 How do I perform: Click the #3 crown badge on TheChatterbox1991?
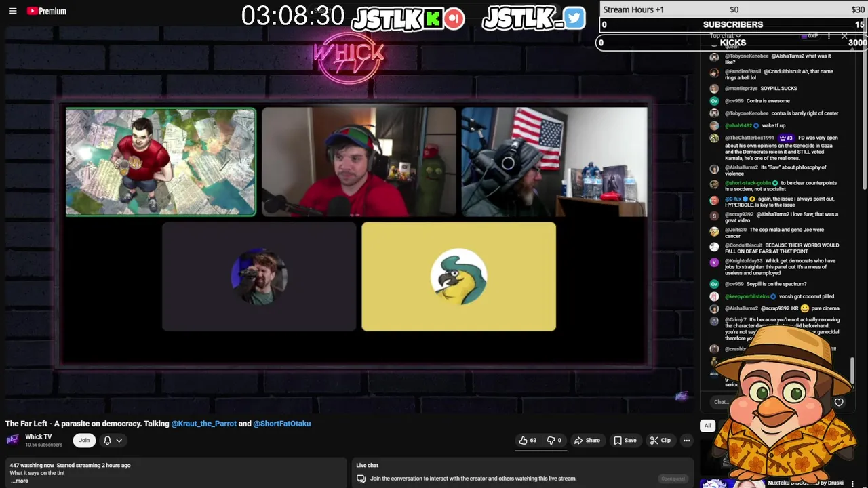coord(786,138)
